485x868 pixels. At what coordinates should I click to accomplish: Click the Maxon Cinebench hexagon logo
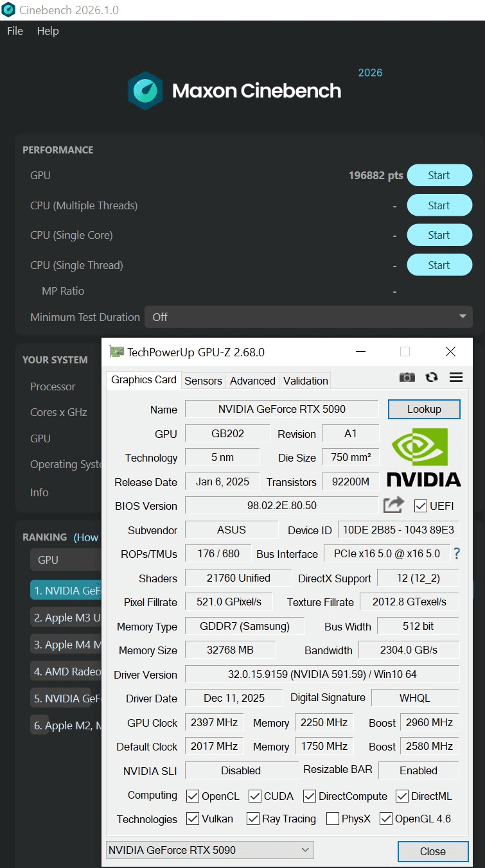pyautogui.click(x=145, y=91)
